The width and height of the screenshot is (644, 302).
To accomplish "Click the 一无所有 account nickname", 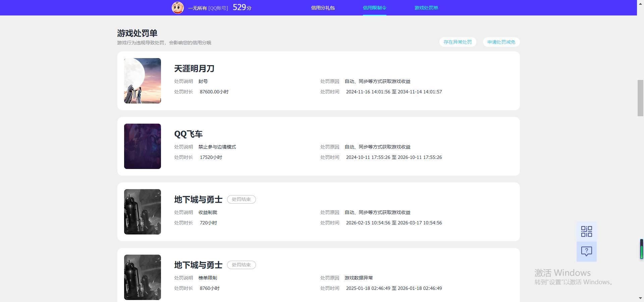I will pyautogui.click(x=197, y=8).
